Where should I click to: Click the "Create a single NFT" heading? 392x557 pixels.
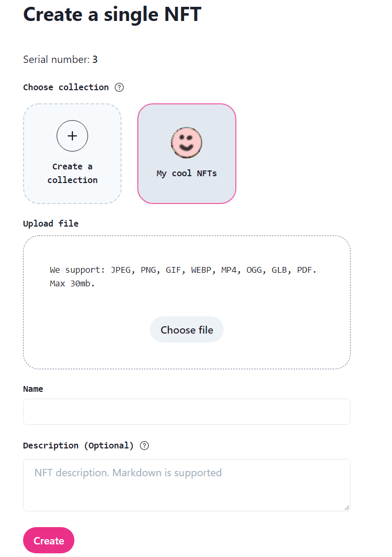112,15
